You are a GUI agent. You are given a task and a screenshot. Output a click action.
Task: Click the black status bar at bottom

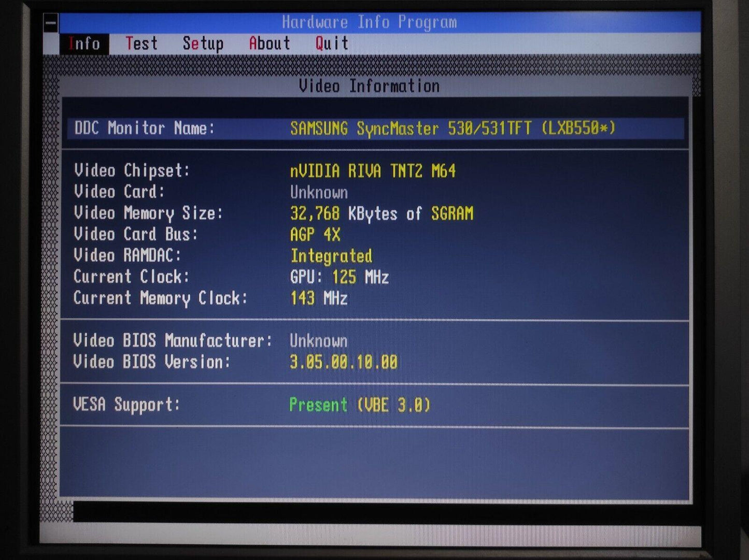point(384,512)
